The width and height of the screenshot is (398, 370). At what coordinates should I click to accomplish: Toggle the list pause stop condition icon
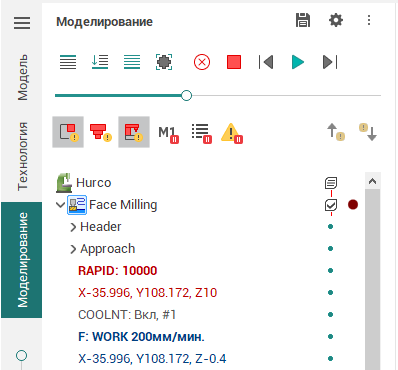(201, 133)
